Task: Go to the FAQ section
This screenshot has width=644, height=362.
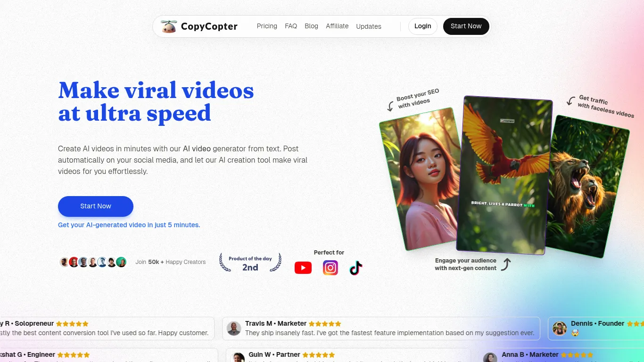Action: coord(291,26)
